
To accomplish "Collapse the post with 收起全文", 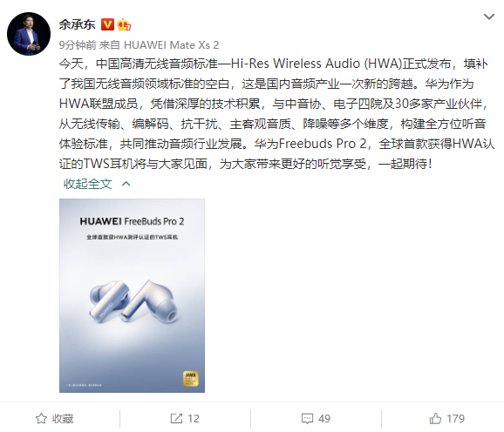I will (x=88, y=184).
